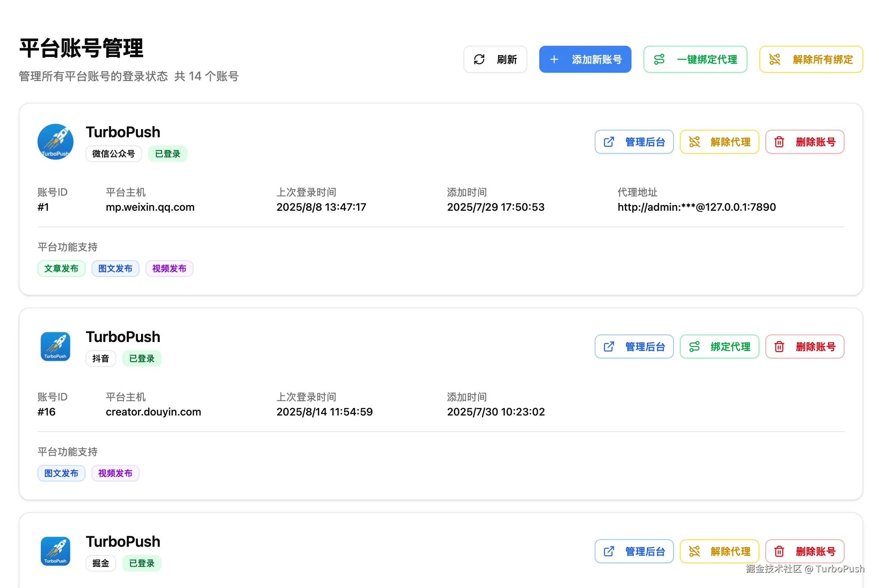The image size is (879, 588).
Task: Click the 视频发布 tag on Douyin card
Action: [x=115, y=473]
